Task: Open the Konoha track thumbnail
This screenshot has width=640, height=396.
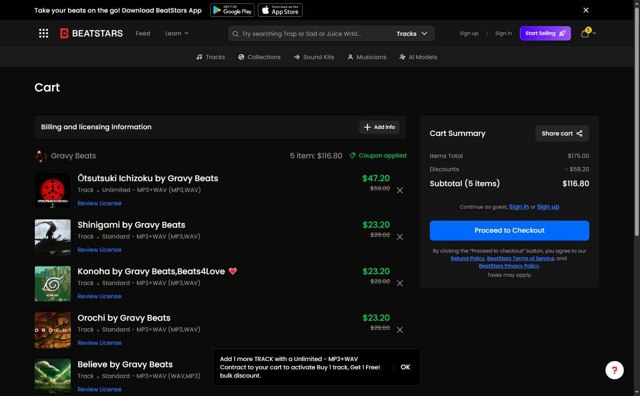Action: pyautogui.click(x=53, y=284)
